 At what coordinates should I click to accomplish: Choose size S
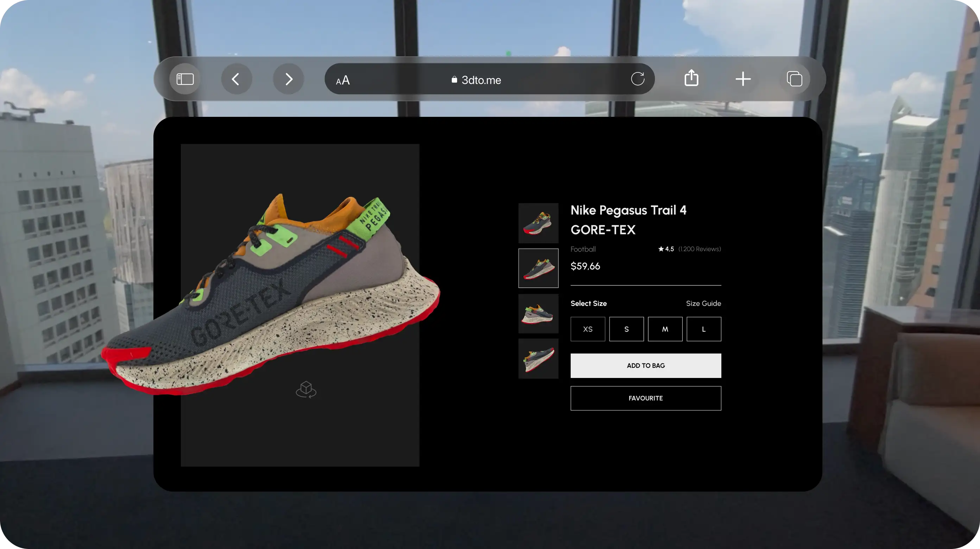click(627, 329)
